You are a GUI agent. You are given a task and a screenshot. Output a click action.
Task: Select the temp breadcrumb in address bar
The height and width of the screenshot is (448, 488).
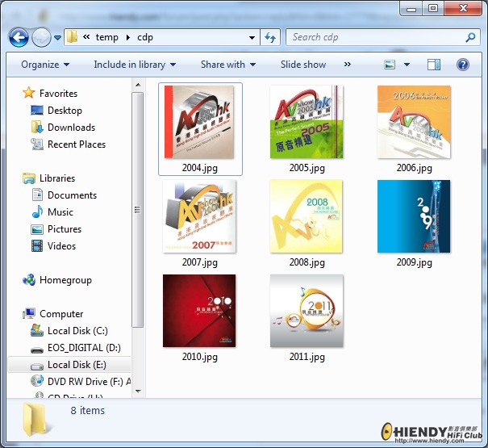tap(106, 37)
